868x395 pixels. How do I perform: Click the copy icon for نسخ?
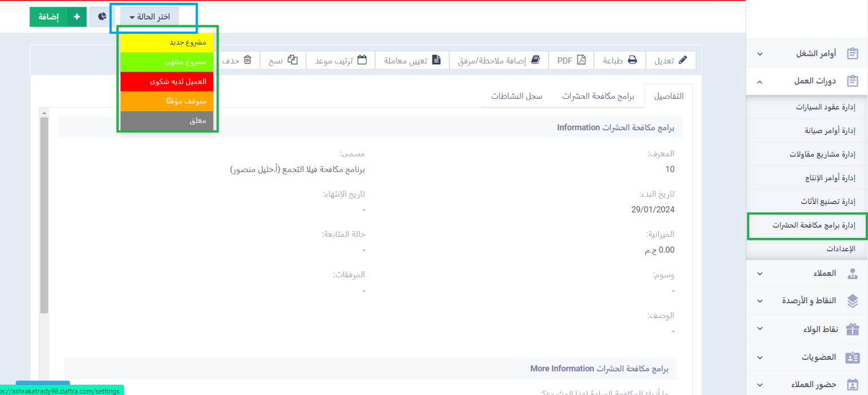click(x=292, y=60)
